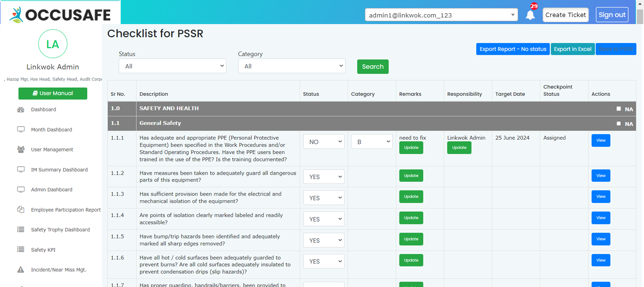Open Dashboard in the sidebar menu

tap(43, 110)
